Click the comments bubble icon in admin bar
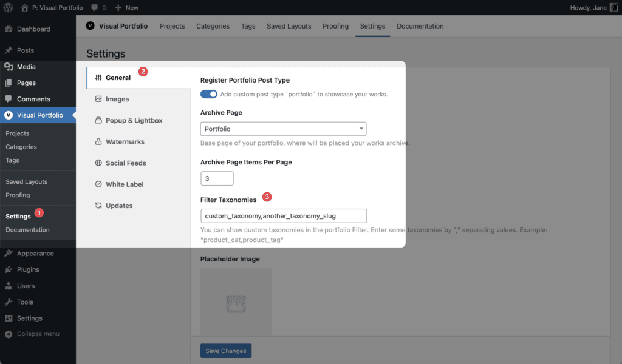This screenshot has height=364, width=622. (x=94, y=7)
